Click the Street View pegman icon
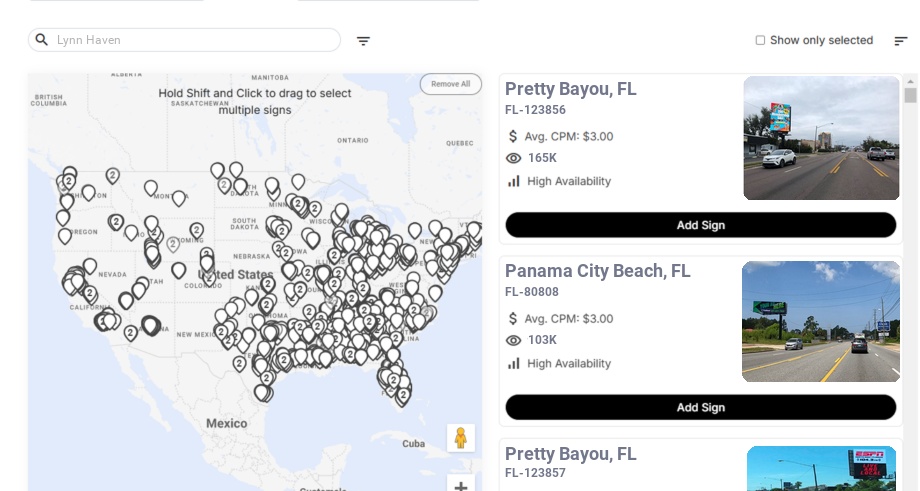920x491 pixels. [x=460, y=438]
